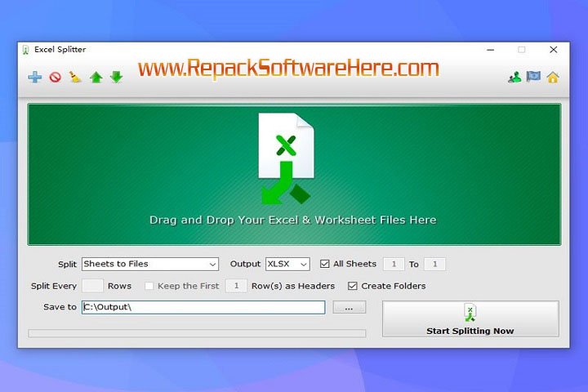Click the Save to path field
This screenshot has width=588, height=392.
pos(203,307)
